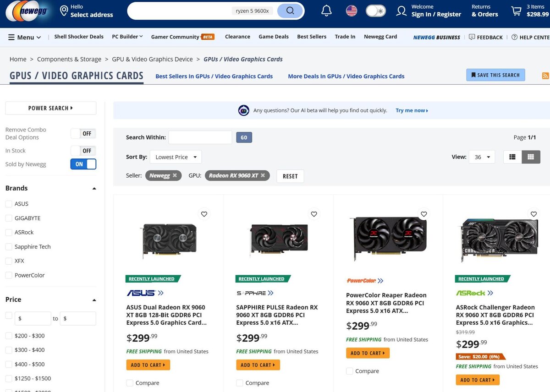The width and height of the screenshot is (550, 392).
Task: Open the hamburger Menu
Action: pos(25,37)
